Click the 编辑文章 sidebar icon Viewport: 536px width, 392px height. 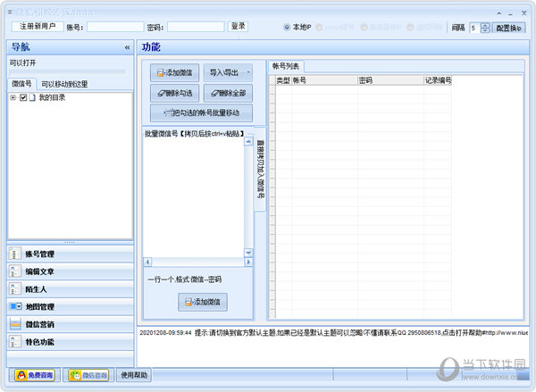coord(14,271)
